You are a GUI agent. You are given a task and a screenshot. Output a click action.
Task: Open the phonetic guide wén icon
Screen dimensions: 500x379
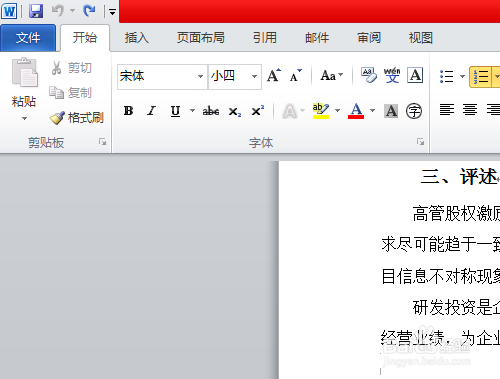tap(392, 75)
